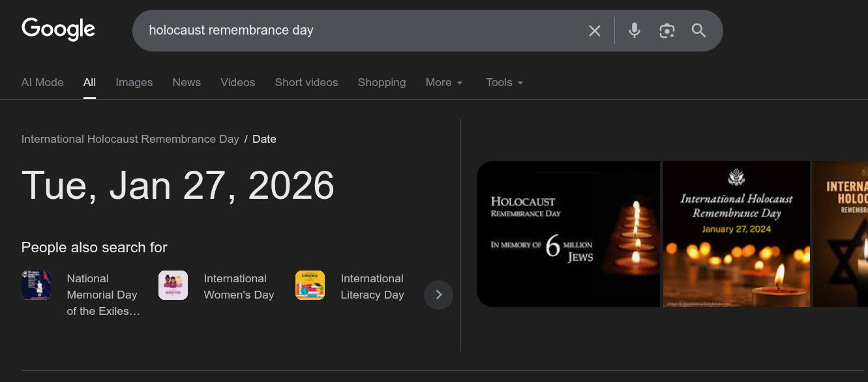Viewport: 868px width, 382px height.
Task: Switch to Images tab
Action: click(x=134, y=83)
